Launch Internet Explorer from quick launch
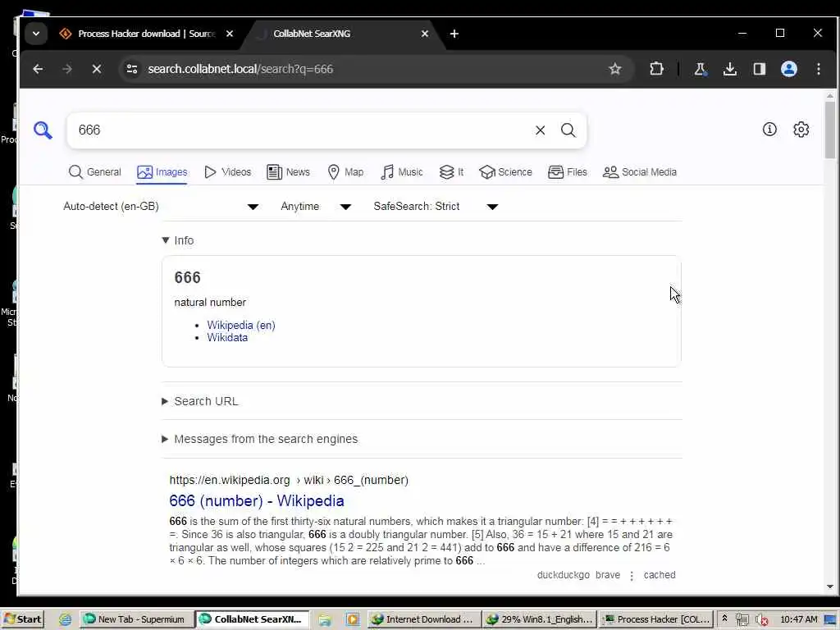The height and width of the screenshot is (630, 840). coord(66,620)
